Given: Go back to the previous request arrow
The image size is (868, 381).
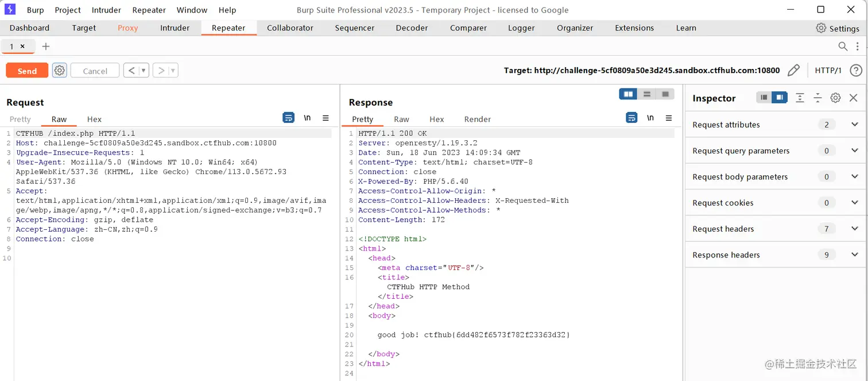Looking at the screenshot, I should point(131,70).
